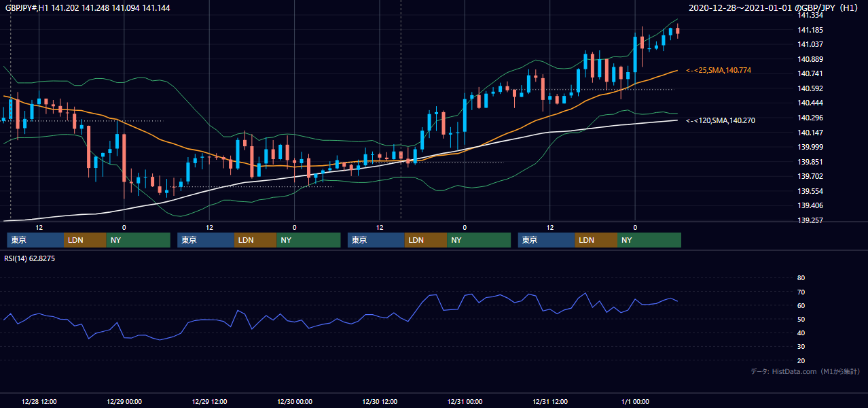Image resolution: width=868 pixels, height=408 pixels.
Task: Click RSI scale level 50
Action: pos(801,319)
